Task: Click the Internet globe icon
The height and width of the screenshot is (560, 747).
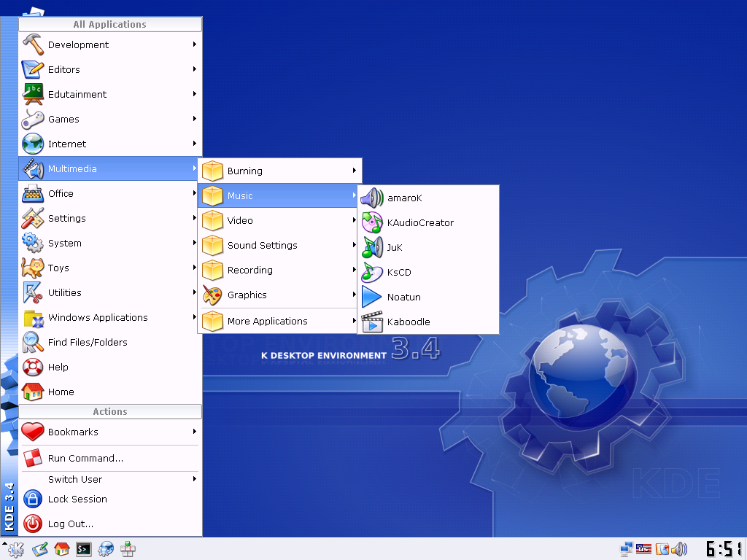Action: tap(33, 144)
